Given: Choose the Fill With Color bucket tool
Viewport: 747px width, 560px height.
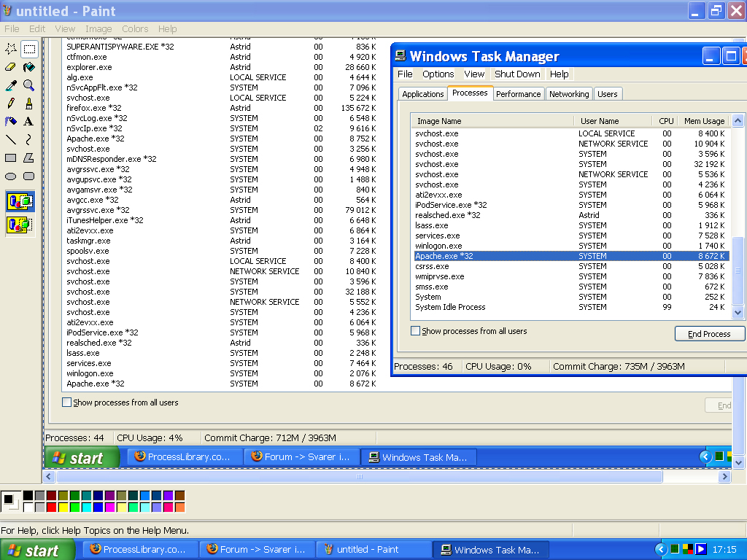Looking at the screenshot, I should 29,67.
